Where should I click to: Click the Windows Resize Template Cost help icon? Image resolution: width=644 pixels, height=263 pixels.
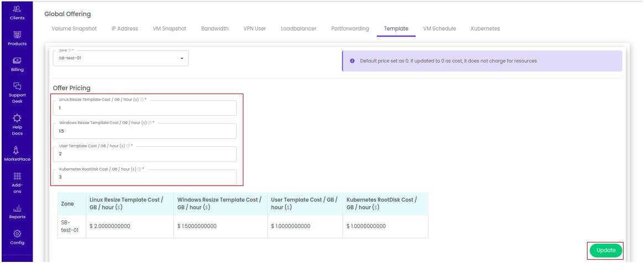coord(150,122)
